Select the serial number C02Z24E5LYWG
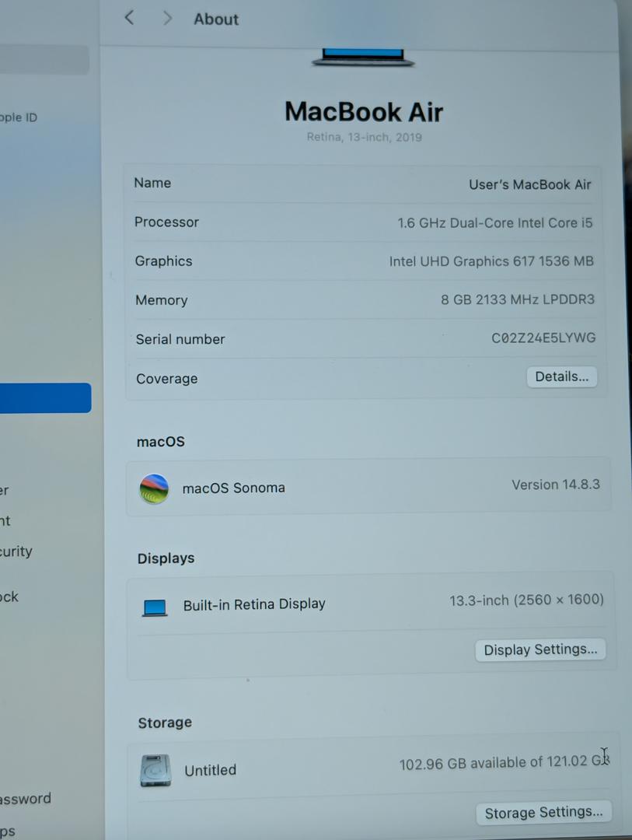The width and height of the screenshot is (632, 840). (x=543, y=338)
